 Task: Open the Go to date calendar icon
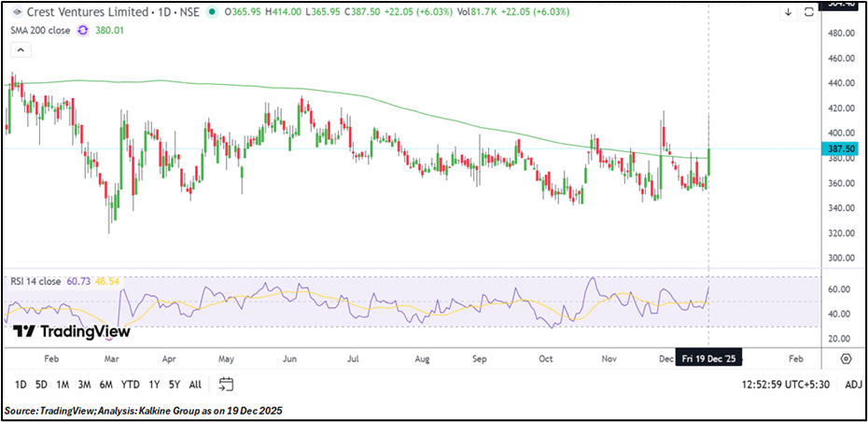click(x=226, y=384)
